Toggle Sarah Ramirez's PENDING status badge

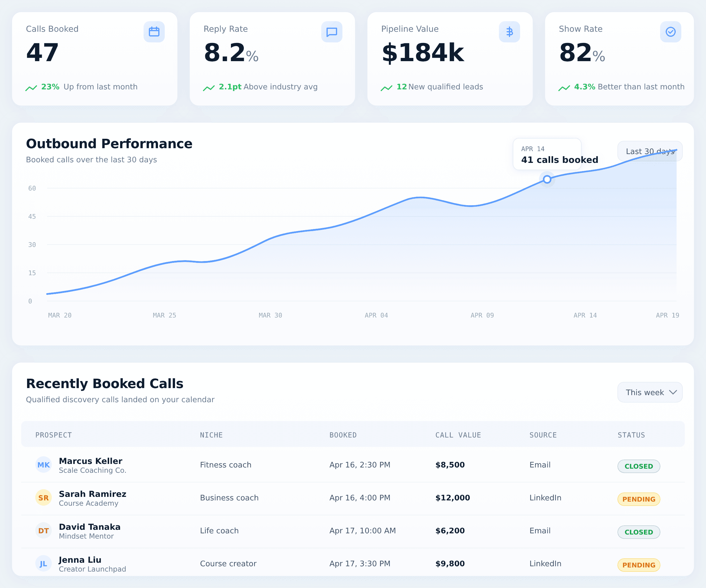(638, 499)
